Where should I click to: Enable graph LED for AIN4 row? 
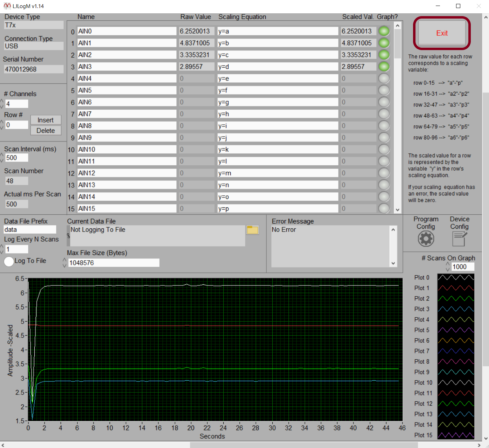pos(384,78)
